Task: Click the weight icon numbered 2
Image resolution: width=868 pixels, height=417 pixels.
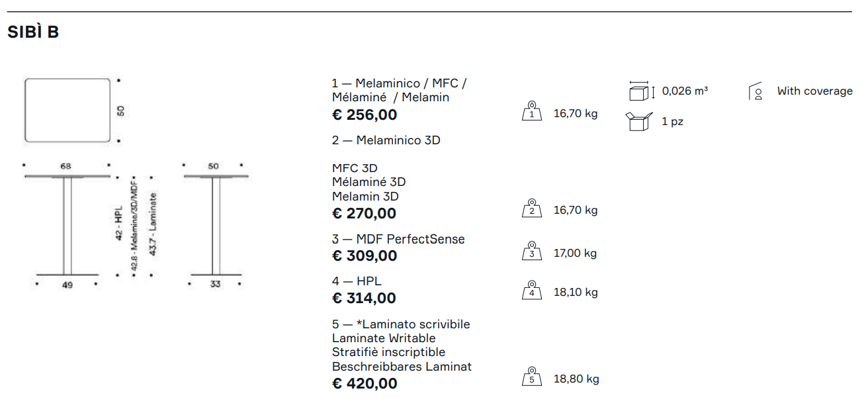Action: click(531, 208)
